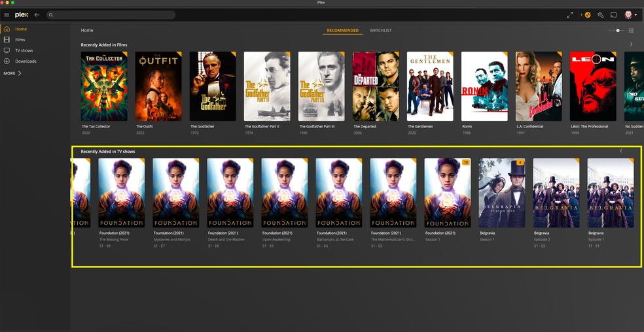Click The Gentlemen title link
The image size is (644, 332).
coord(420,126)
